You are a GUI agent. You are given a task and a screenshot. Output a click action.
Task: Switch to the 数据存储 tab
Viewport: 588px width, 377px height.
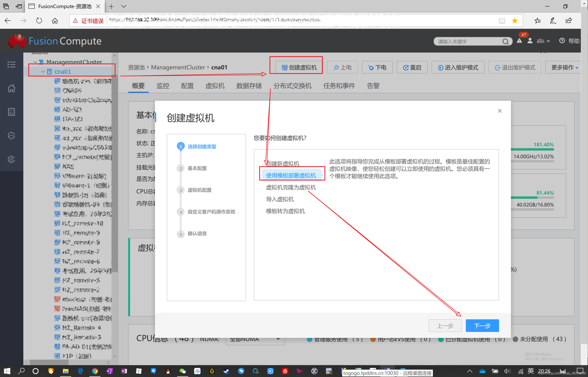click(x=249, y=86)
